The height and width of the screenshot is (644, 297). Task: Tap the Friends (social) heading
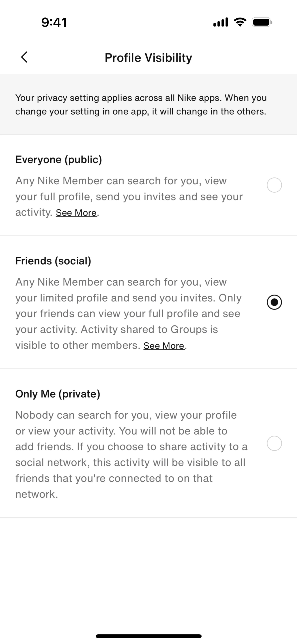coord(53,261)
